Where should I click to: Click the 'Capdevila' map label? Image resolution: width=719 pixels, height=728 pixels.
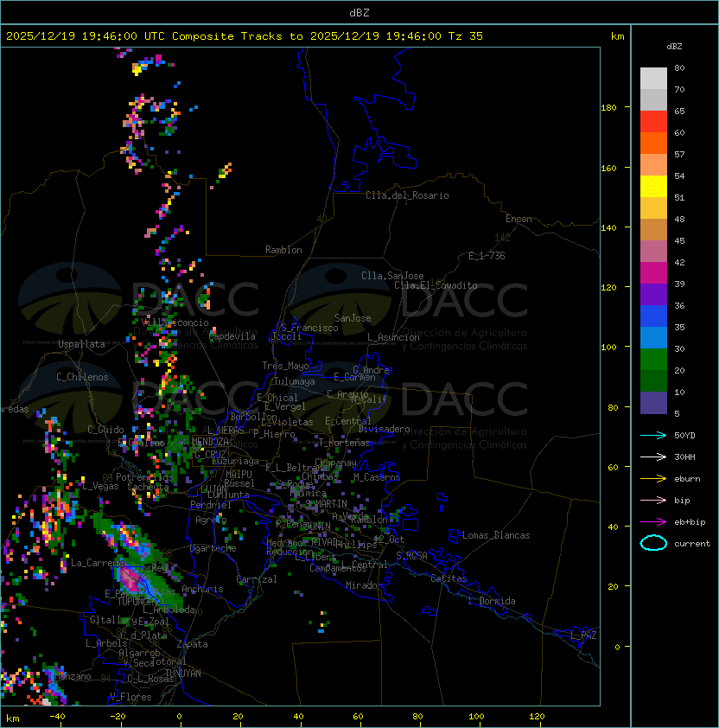[x=232, y=336]
